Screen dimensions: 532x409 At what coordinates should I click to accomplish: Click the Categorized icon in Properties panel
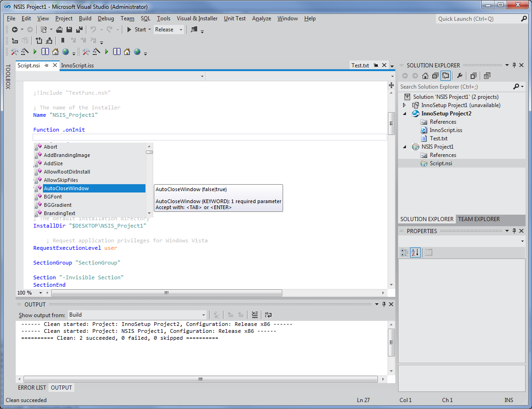[405, 253]
